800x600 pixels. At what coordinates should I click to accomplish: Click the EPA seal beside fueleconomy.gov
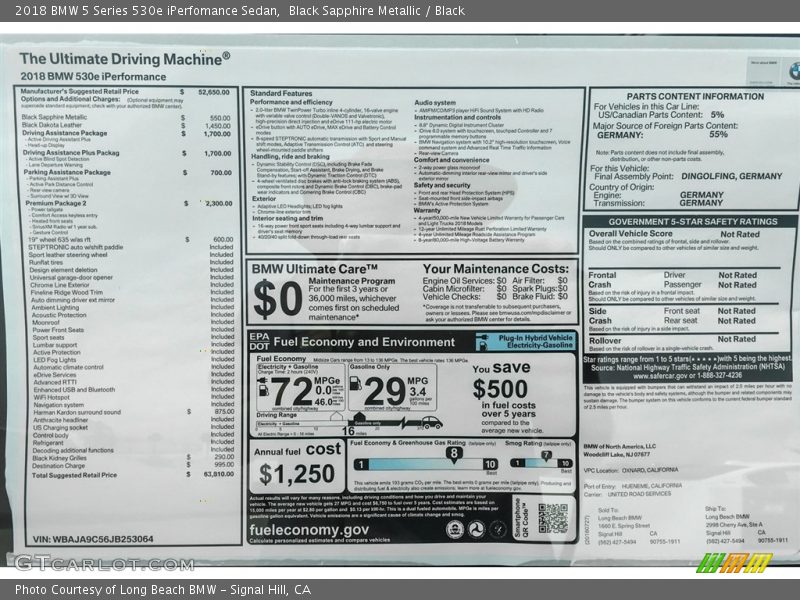(x=455, y=529)
